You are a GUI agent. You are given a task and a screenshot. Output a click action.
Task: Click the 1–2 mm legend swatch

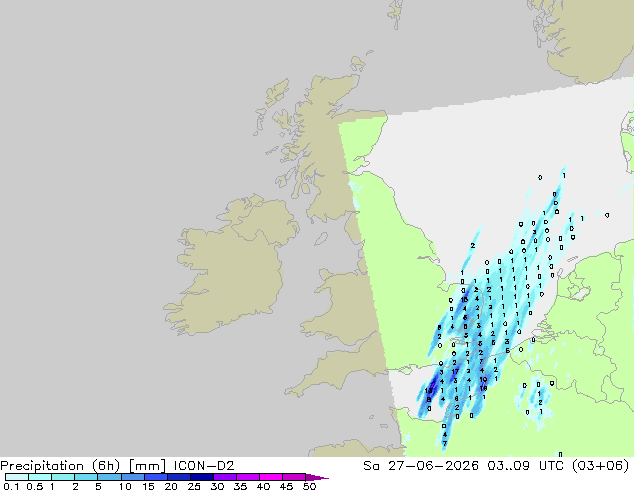pyautogui.click(x=63, y=477)
